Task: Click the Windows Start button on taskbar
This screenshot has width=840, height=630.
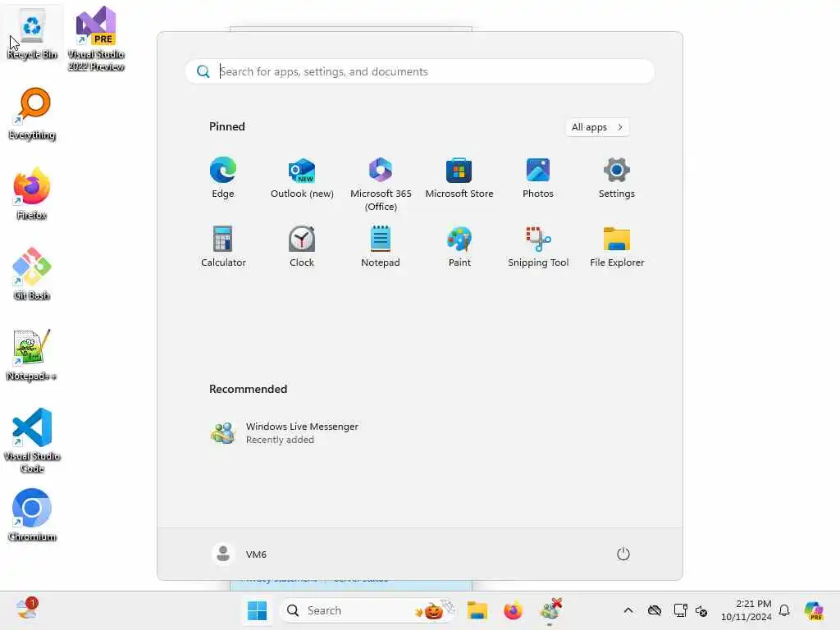Action: pos(257,610)
